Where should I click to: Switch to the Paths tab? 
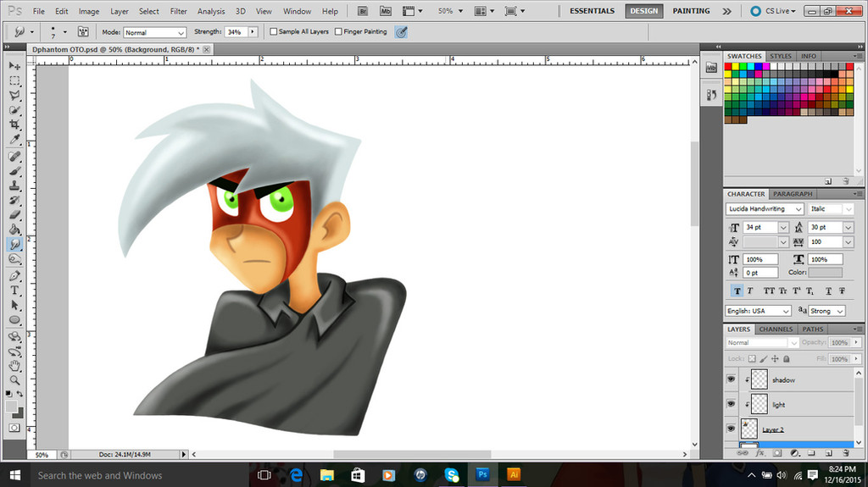click(813, 329)
